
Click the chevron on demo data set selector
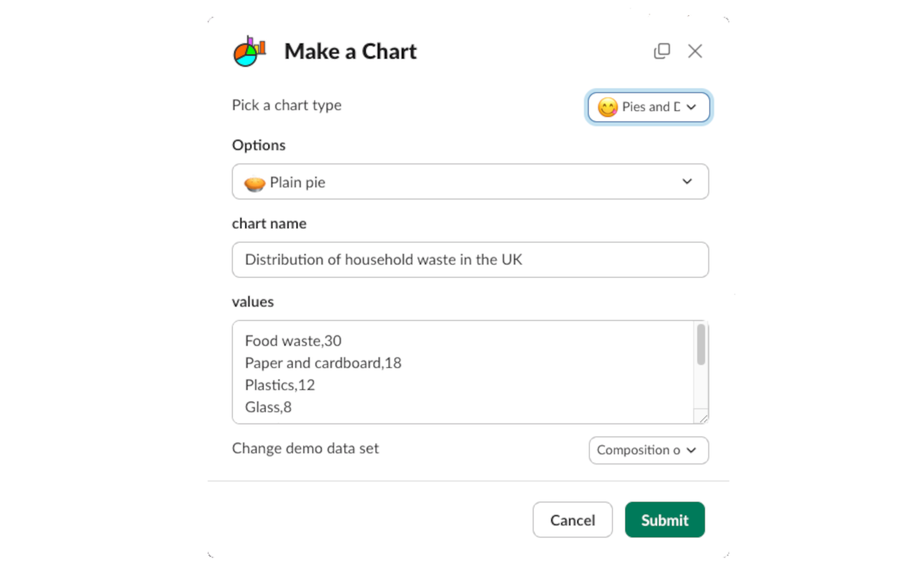(691, 450)
